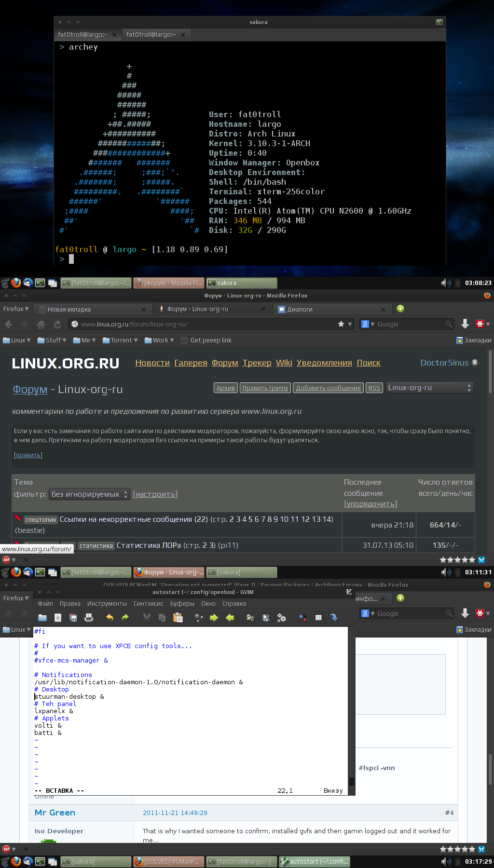This screenshot has width=494, height=868.
Task: Bookmark linux.org.ru page with the star icon
Action: tap(341, 324)
